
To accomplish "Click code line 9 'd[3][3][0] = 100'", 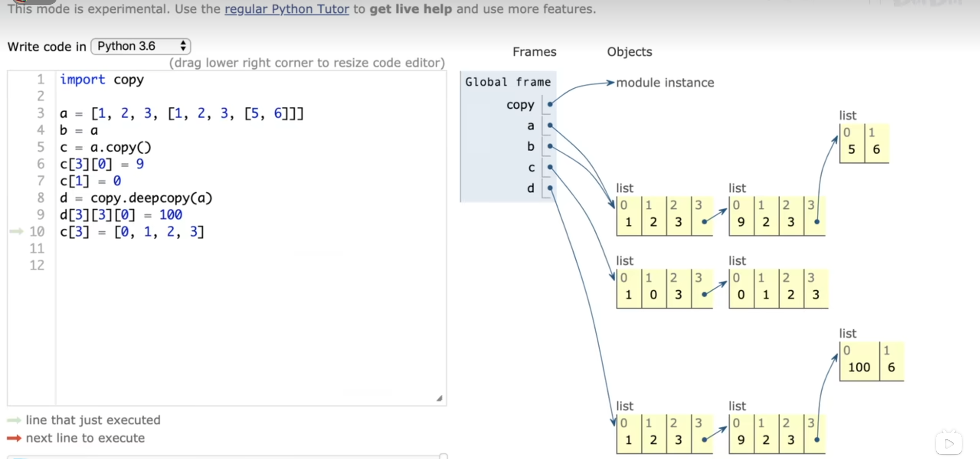I will (x=121, y=215).
